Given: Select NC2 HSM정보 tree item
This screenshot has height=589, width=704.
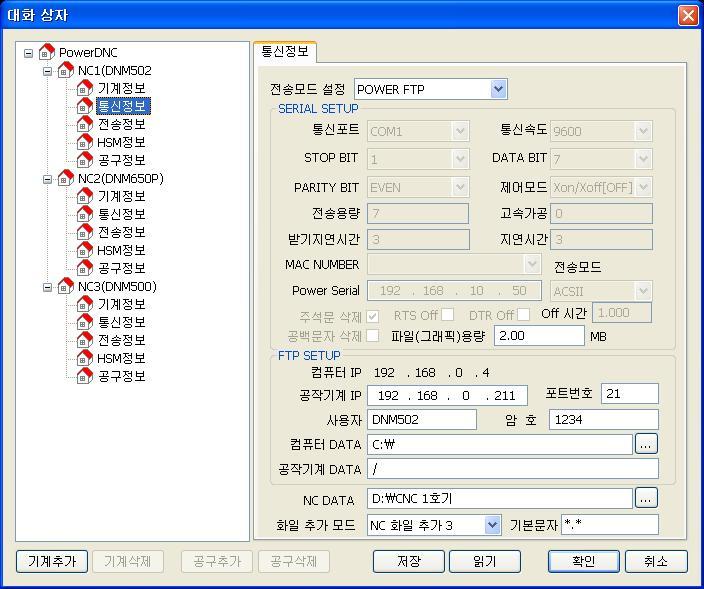Looking at the screenshot, I should tap(121, 250).
